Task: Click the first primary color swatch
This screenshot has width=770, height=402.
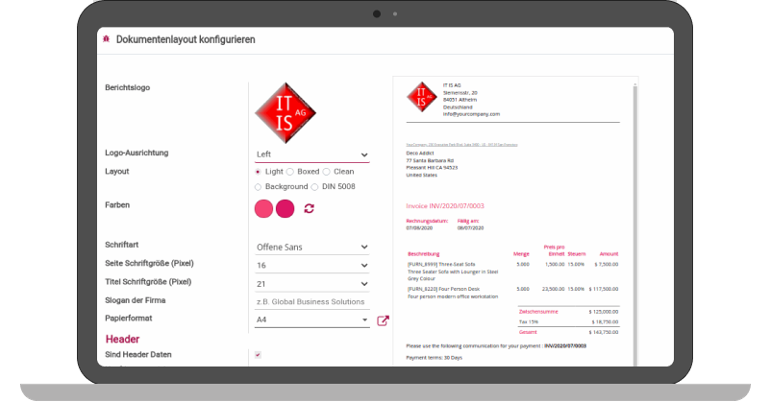Action: tap(264, 208)
